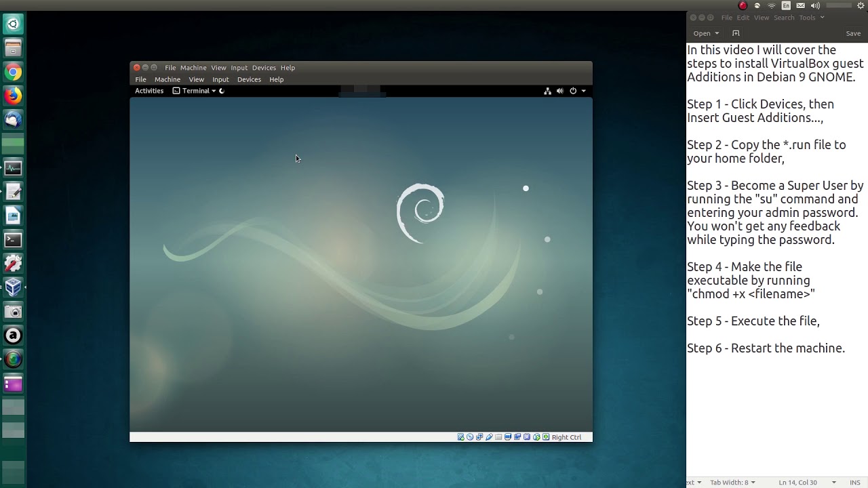
Task: Open the wrench settings tool in the launcher
Action: click(x=13, y=264)
